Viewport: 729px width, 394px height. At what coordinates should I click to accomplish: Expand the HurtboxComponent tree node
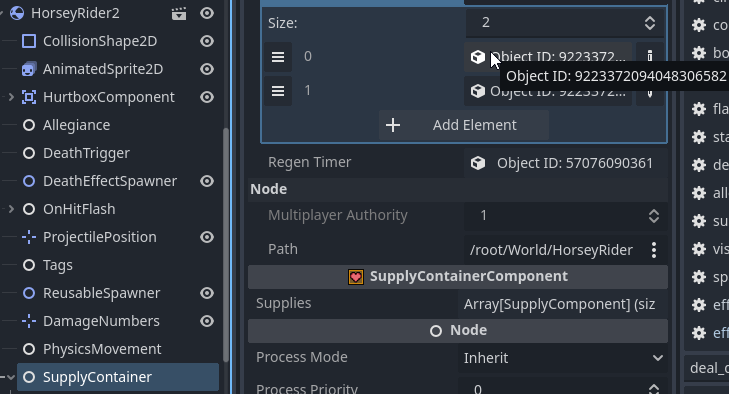pyautogui.click(x=11, y=97)
